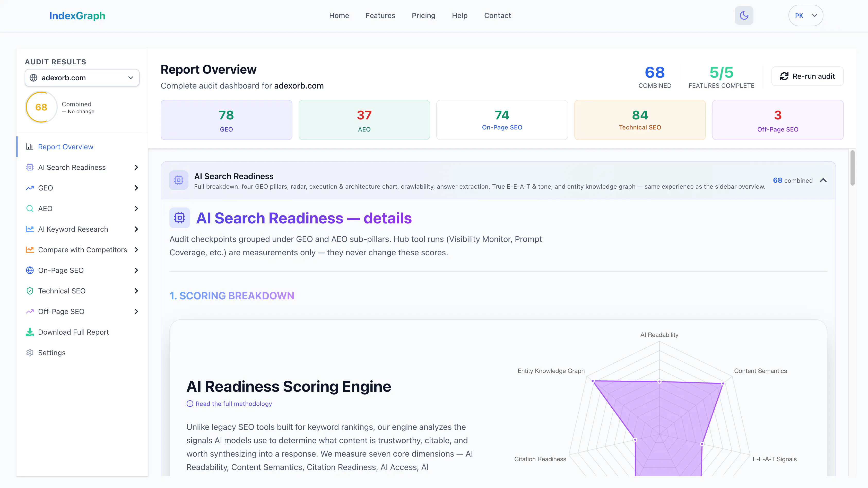Open the adexorb.com site selector dropdown
Viewport: 868px width, 488px height.
click(82, 78)
